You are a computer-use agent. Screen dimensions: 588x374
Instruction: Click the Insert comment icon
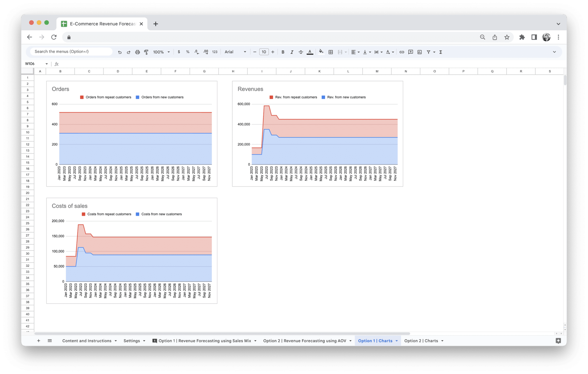pos(411,52)
